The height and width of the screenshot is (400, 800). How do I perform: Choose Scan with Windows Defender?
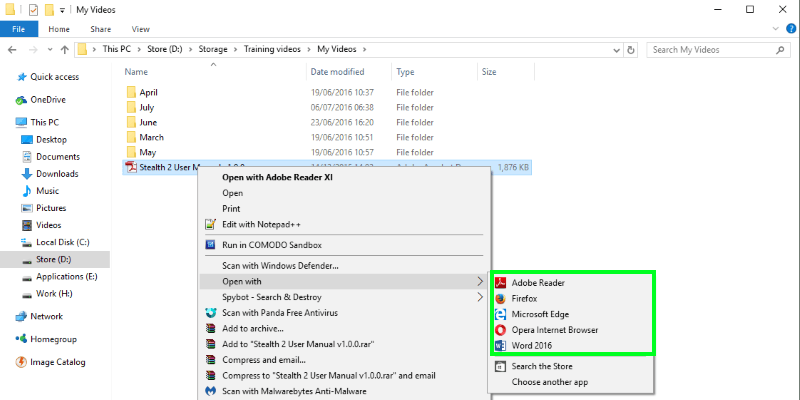click(281, 266)
